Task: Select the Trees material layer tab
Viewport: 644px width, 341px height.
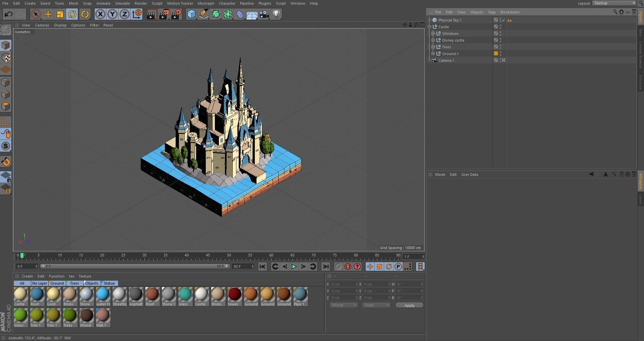Action: 74,283
